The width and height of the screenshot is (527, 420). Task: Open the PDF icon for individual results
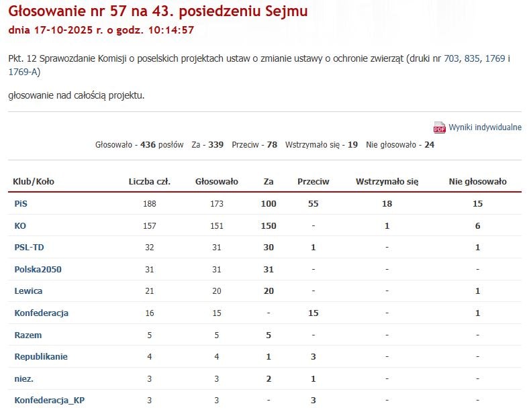pyautogui.click(x=439, y=127)
